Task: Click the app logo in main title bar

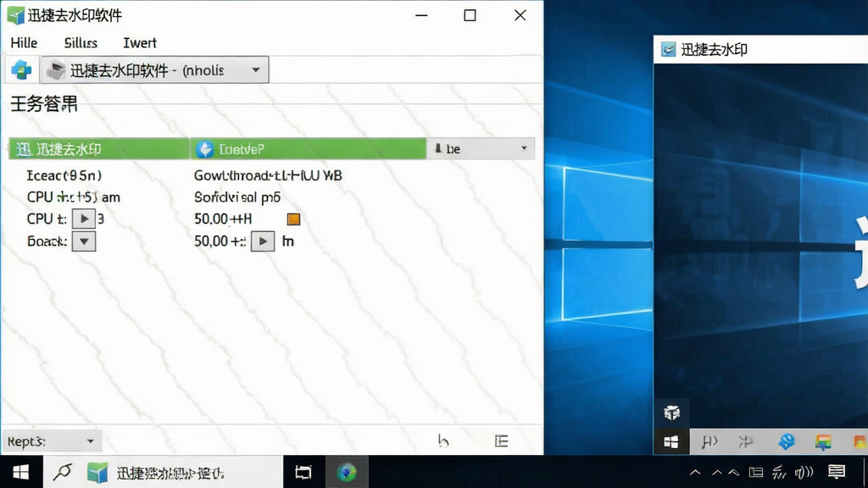Action: pyautogui.click(x=15, y=15)
